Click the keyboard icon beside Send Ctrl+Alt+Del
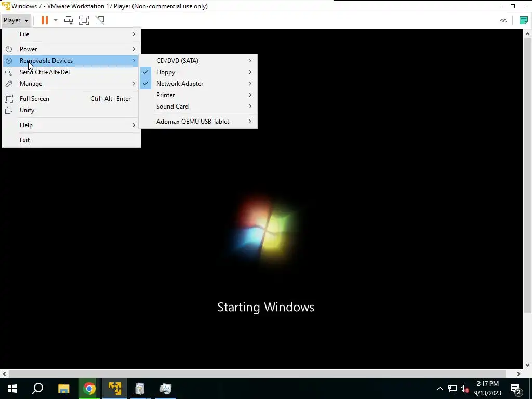 coord(9,72)
